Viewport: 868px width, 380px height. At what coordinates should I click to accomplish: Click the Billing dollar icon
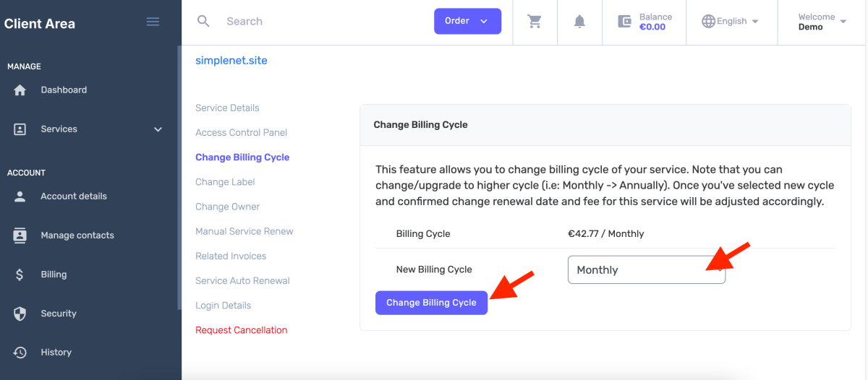click(x=20, y=275)
